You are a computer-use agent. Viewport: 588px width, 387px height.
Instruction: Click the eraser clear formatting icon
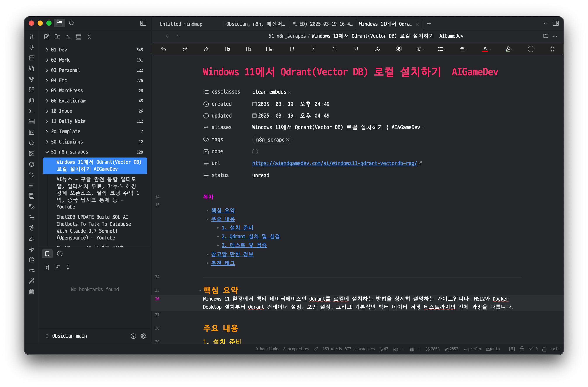[x=206, y=49]
